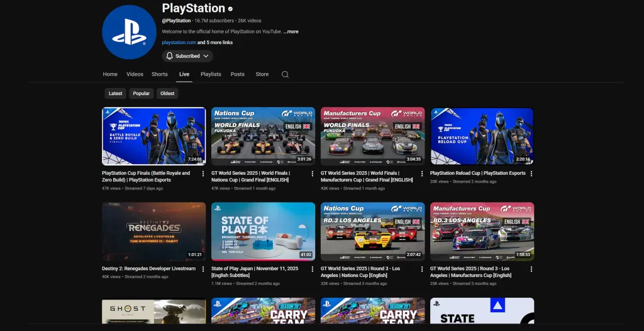The width and height of the screenshot is (644, 331).
Task: Click '1.1M views' under State of Play Japan
Action: [x=221, y=283]
